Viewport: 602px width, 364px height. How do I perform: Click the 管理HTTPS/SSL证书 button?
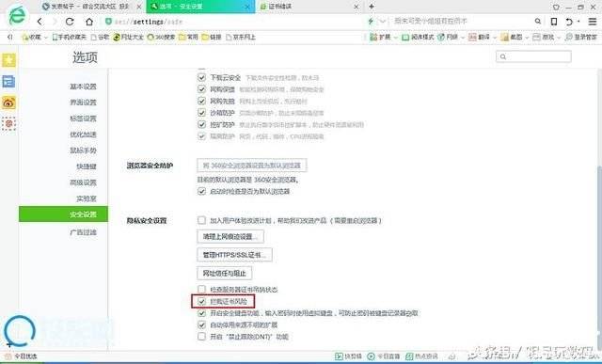tap(234, 255)
